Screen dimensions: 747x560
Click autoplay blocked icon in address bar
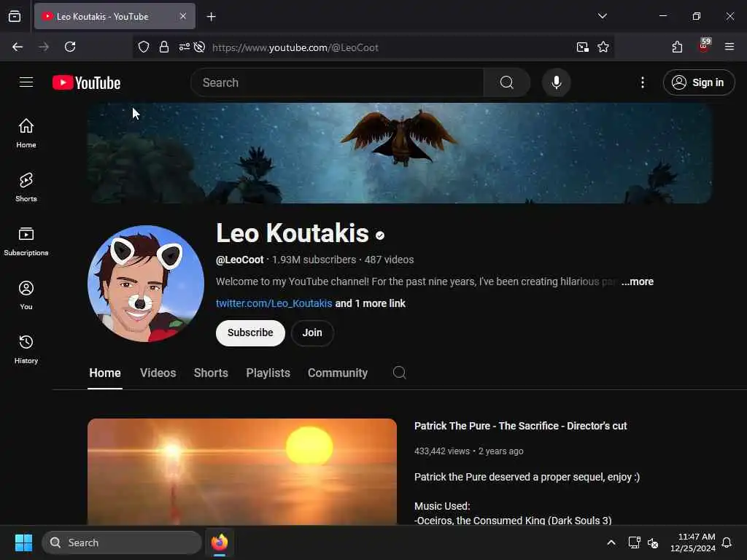[x=200, y=47]
